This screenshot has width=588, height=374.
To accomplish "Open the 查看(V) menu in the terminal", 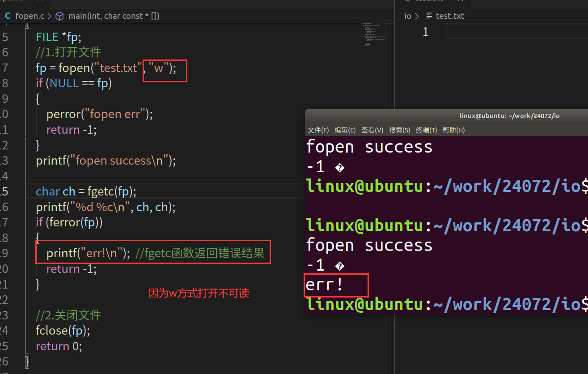I will click(372, 130).
